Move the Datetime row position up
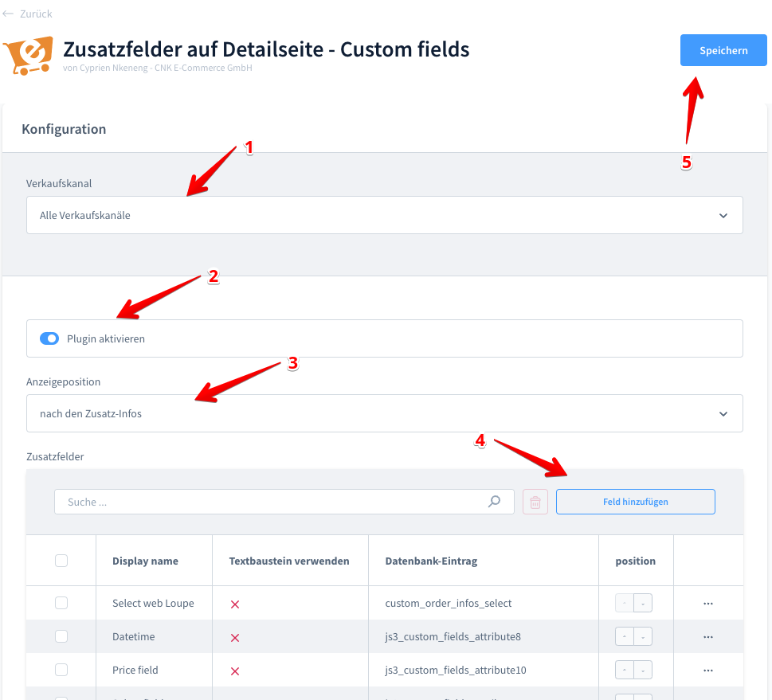This screenshot has height=700, width=772. 625,637
